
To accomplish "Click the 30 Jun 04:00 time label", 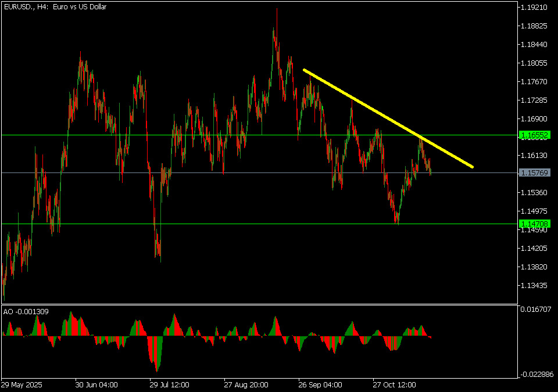I will 96,385.
